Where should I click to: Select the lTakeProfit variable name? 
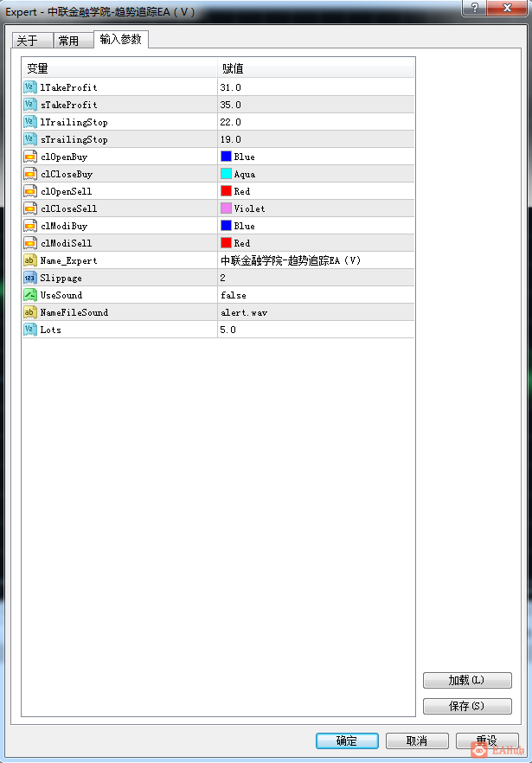pos(68,87)
